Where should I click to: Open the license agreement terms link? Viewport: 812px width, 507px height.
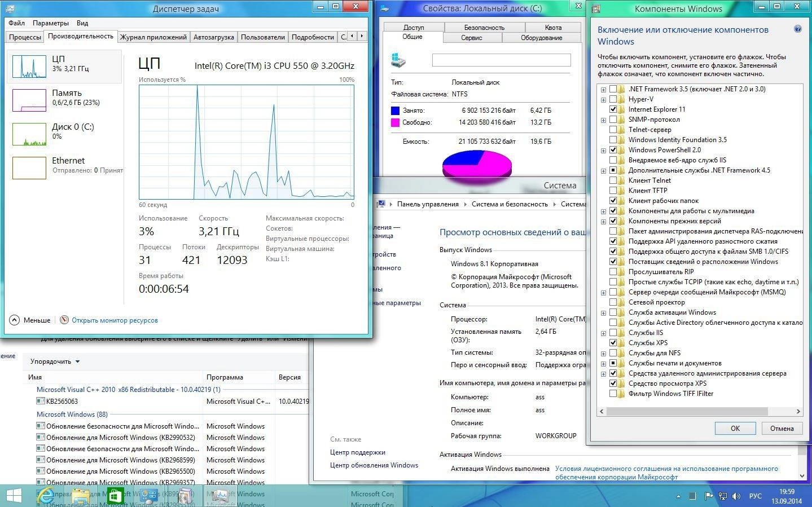[x=666, y=473]
